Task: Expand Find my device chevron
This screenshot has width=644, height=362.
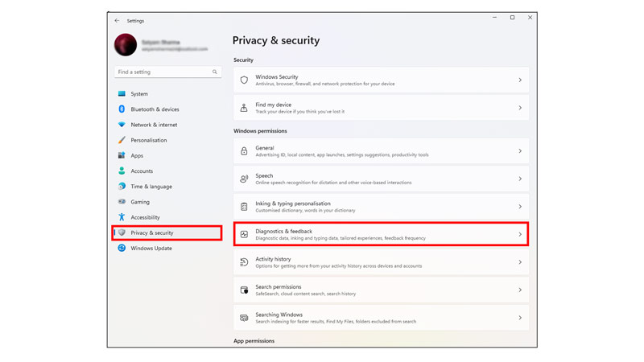Action: click(520, 108)
